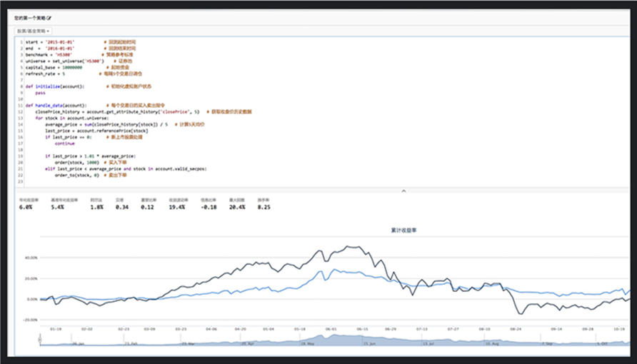Click the 19.4% volatility statistic
The width and height of the screenshot is (637, 364).
click(x=176, y=207)
